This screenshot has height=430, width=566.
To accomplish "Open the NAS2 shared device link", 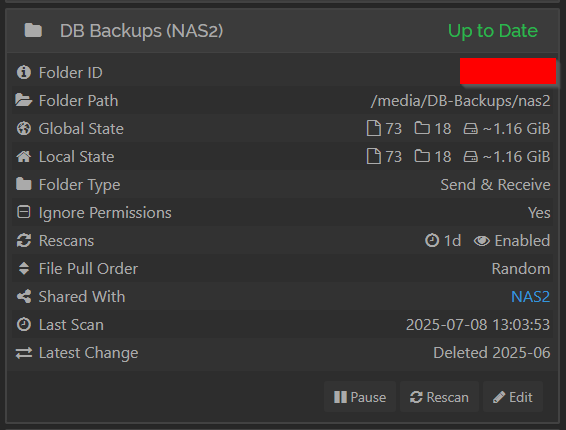I will pos(530,297).
